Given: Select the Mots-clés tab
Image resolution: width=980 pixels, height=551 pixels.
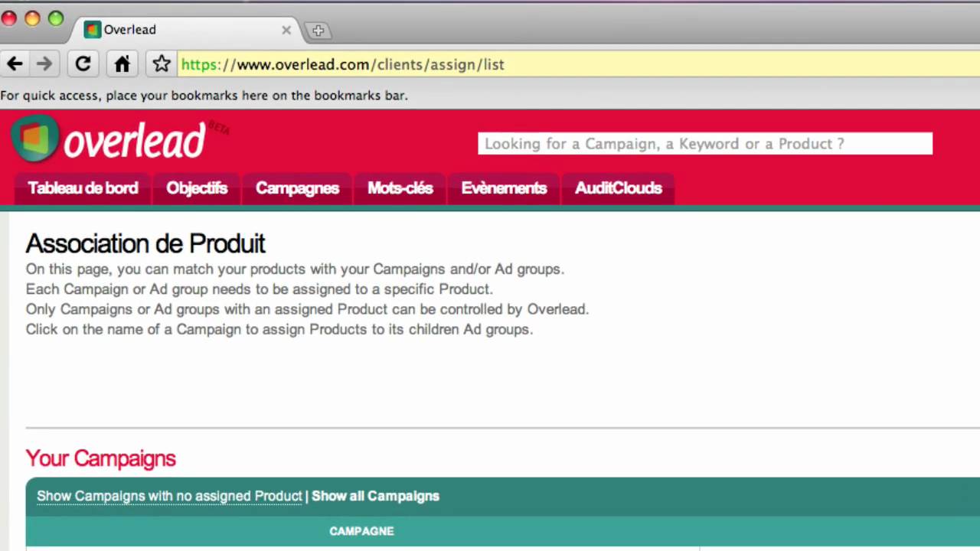Looking at the screenshot, I should tap(400, 188).
